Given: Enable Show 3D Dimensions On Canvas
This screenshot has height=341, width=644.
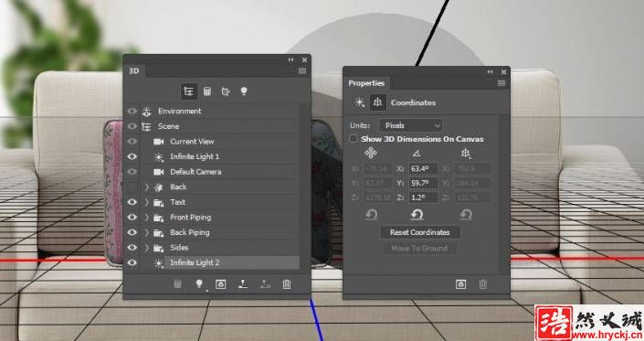Looking at the screenshot, I should click(354, 139).
